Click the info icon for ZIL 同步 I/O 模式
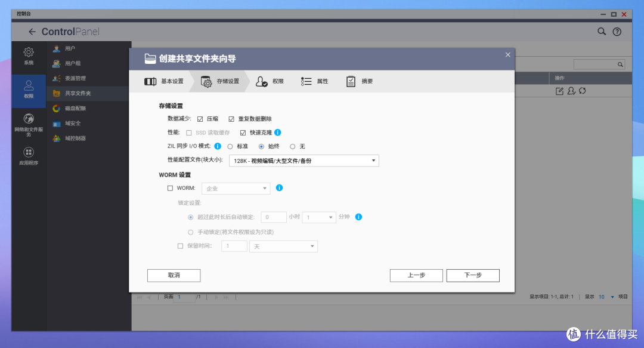 [218, 146]
